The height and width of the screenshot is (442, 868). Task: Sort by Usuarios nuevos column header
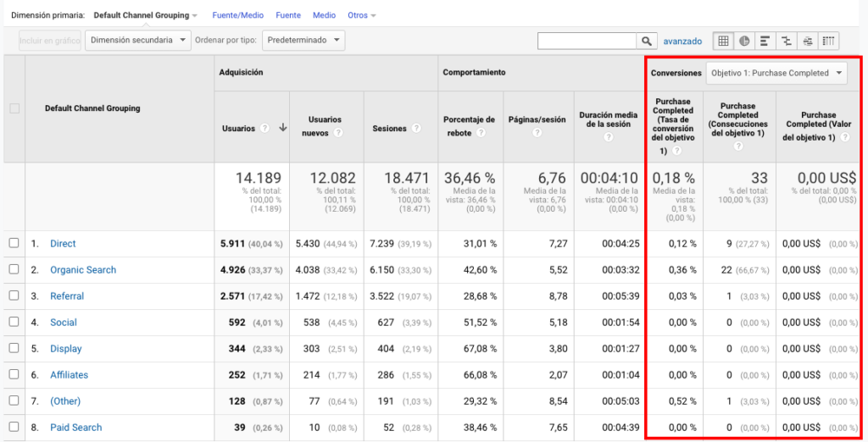tap(325, 126)
